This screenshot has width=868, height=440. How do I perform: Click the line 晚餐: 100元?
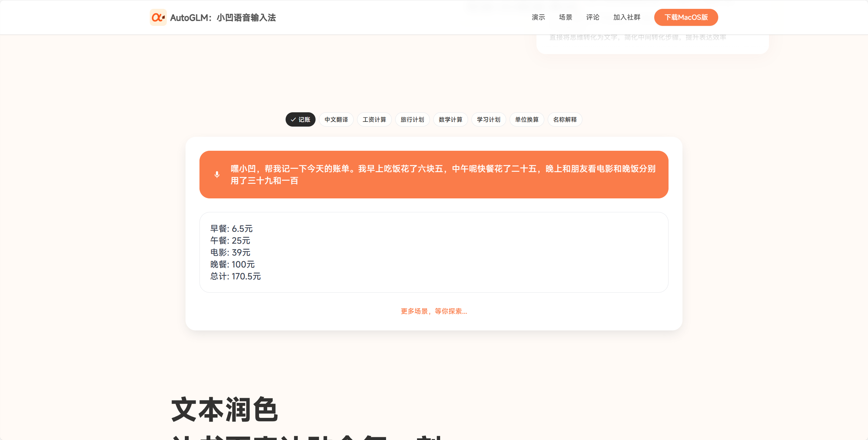pos(232,264)
